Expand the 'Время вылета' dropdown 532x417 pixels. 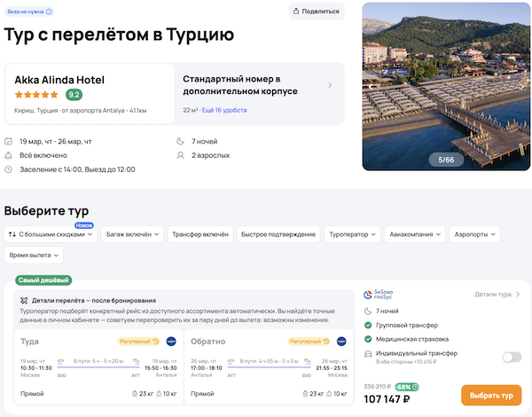pos(34,255)
